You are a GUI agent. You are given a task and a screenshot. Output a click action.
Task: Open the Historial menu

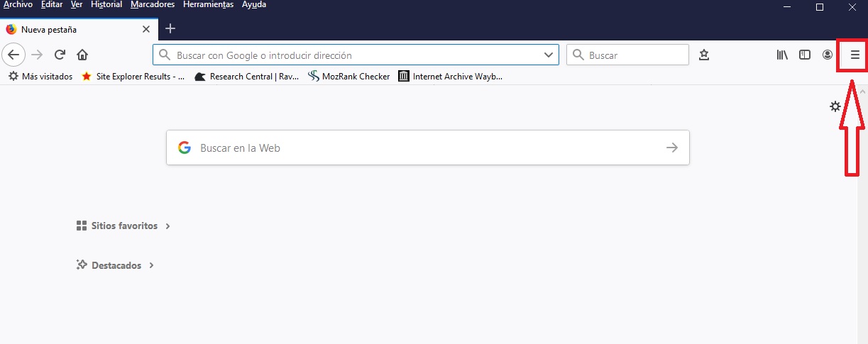106,5
